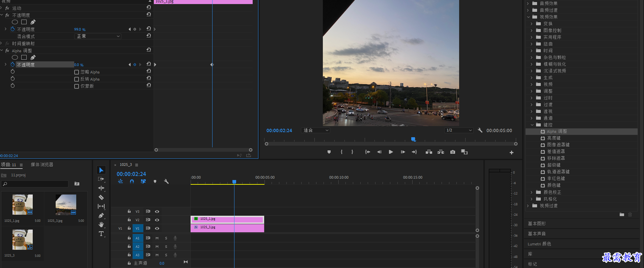Export a frame with the camera icon
644x268 pixels.
(453, 152)
